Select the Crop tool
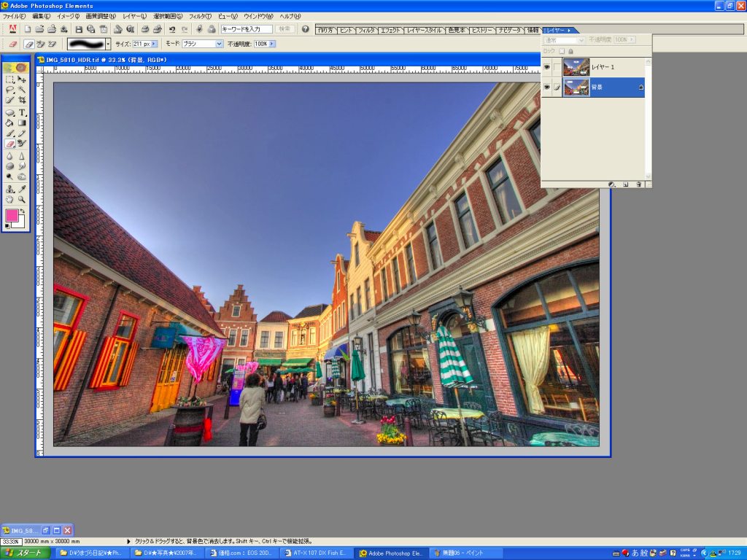The width and height of the screenshot is (747, 560). pyautogui.click(x=22, y=100)
